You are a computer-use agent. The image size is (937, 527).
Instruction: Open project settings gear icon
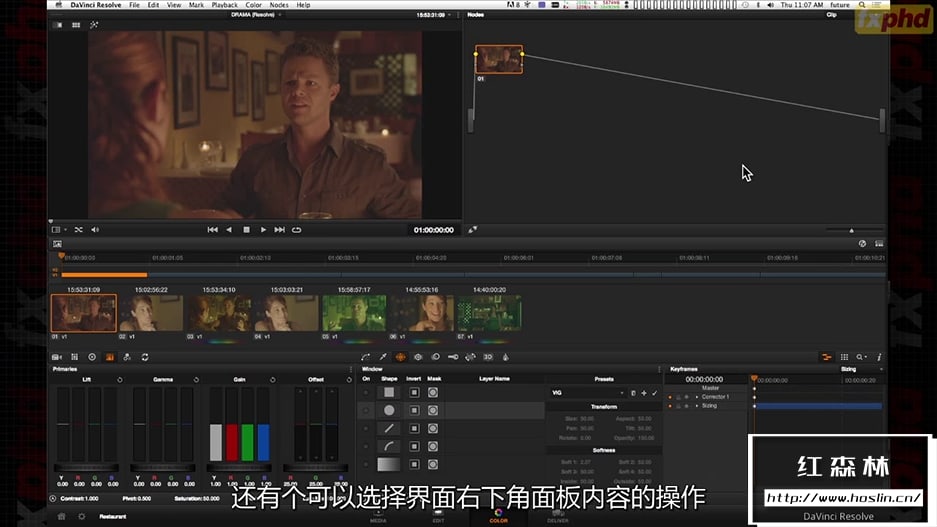[82, 516]
